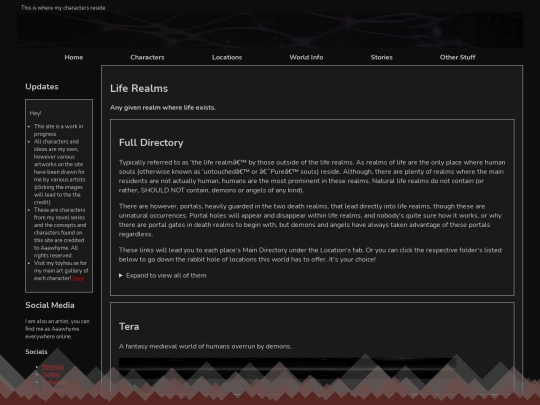Click the 'Social Media' sidebar heading

50,305
